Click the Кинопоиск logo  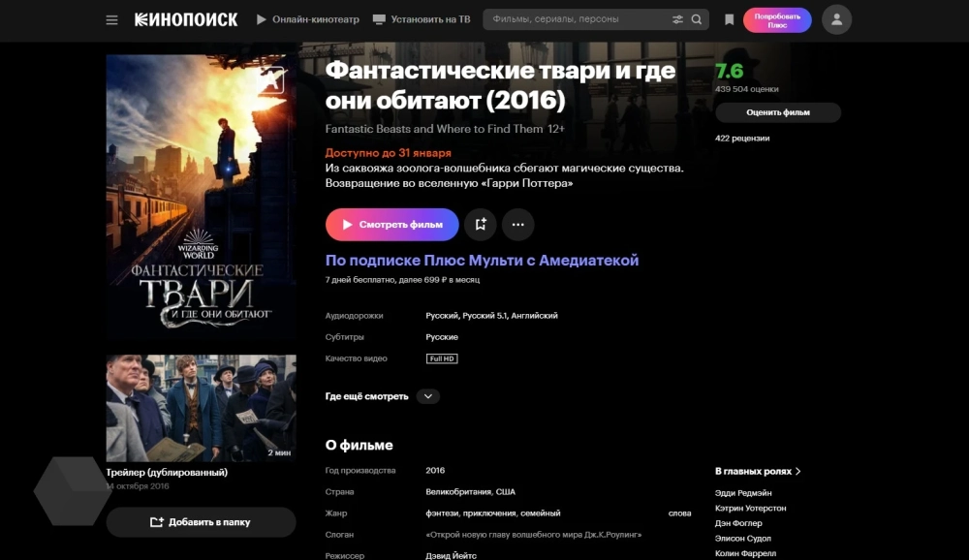pyautogui.click(x=186, y=19)
